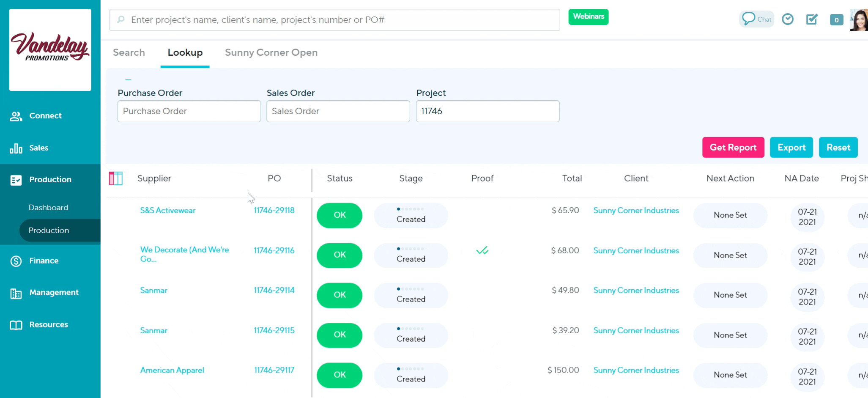The width and height of the screenshot is (868, 398).
Task: Expand the Finance sidebar menu
Action: point(44,261)
